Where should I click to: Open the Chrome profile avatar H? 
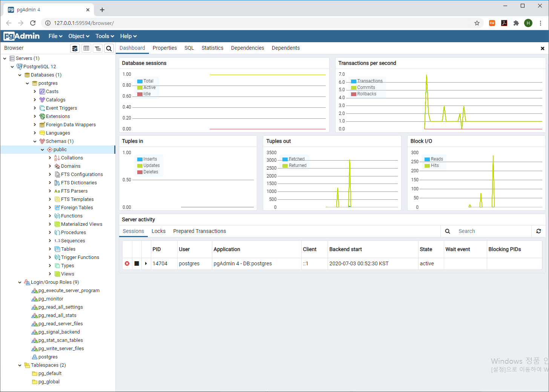point(528,23)
